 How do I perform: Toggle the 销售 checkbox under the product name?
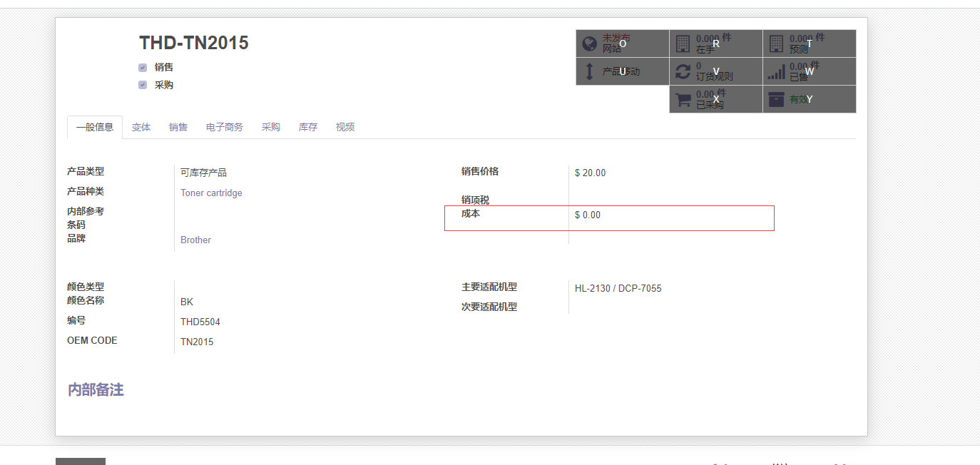(x=143, y=68)
